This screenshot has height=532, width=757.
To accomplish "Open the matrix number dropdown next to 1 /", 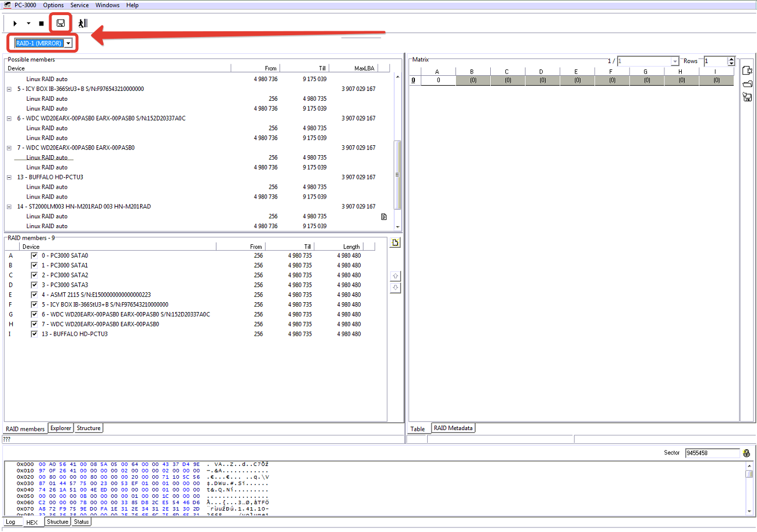I will (x=674, y=61).
